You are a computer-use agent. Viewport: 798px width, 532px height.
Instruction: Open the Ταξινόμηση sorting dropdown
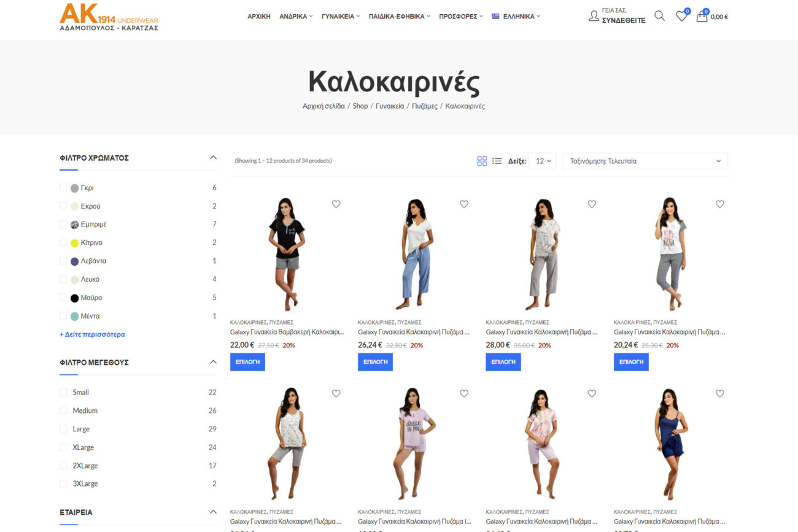(x=645, y=161)
